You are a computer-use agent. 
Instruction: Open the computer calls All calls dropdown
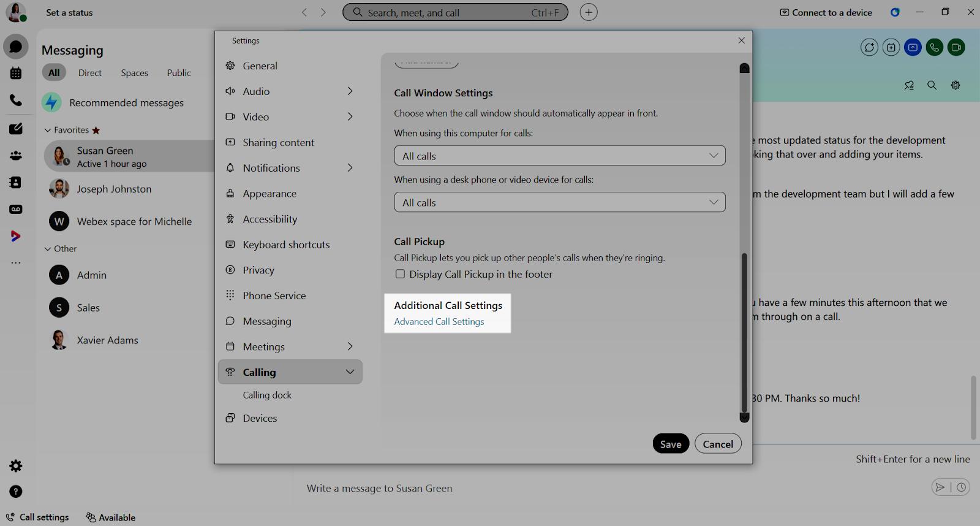click(x=560, y=156)
